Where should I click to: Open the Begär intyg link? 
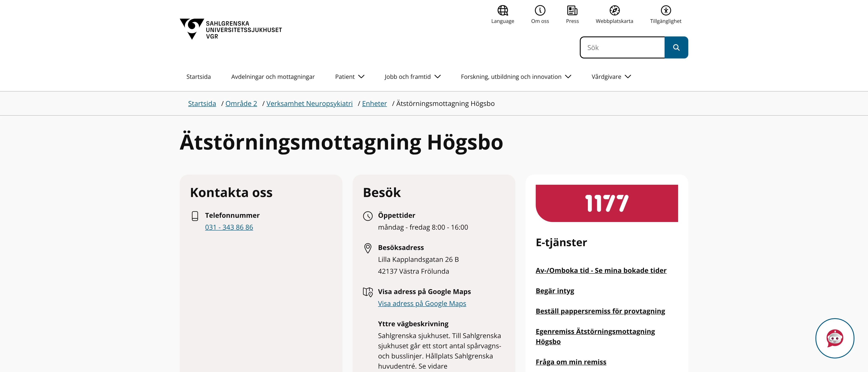click(x=555, y=291)
